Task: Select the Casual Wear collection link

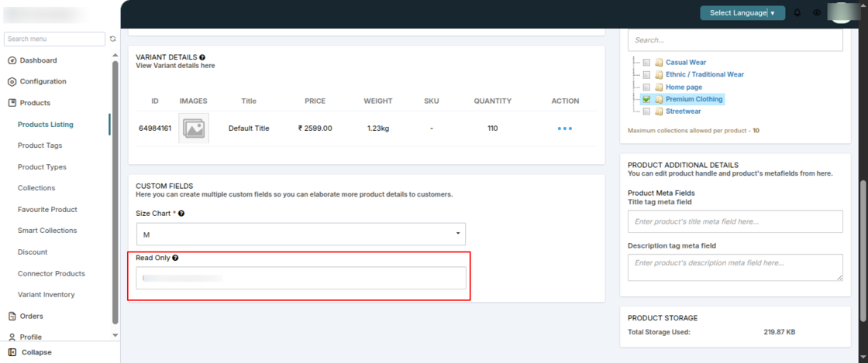Action: click(x=686, y=63)
